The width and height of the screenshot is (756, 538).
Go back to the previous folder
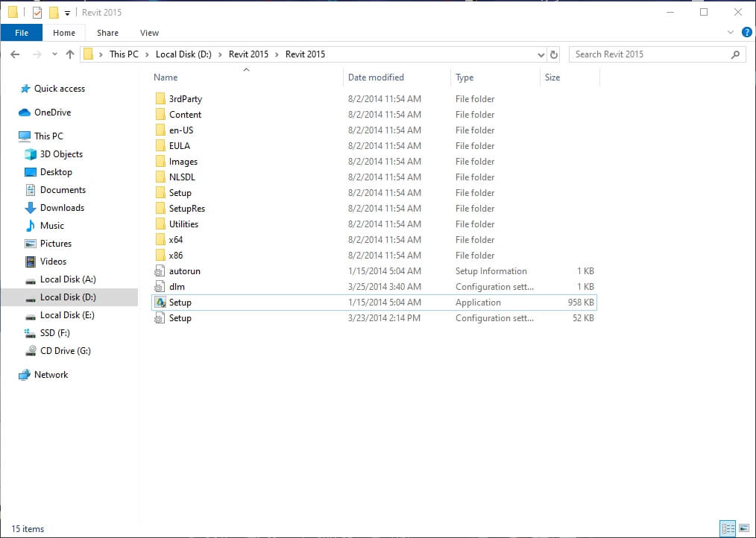click(x=15, y=54)
